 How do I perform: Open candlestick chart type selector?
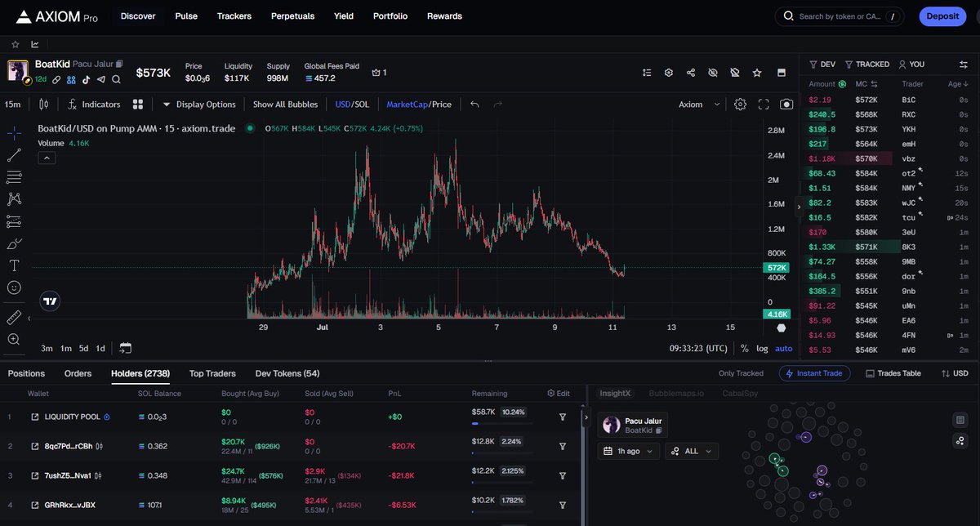coord(44,104)
